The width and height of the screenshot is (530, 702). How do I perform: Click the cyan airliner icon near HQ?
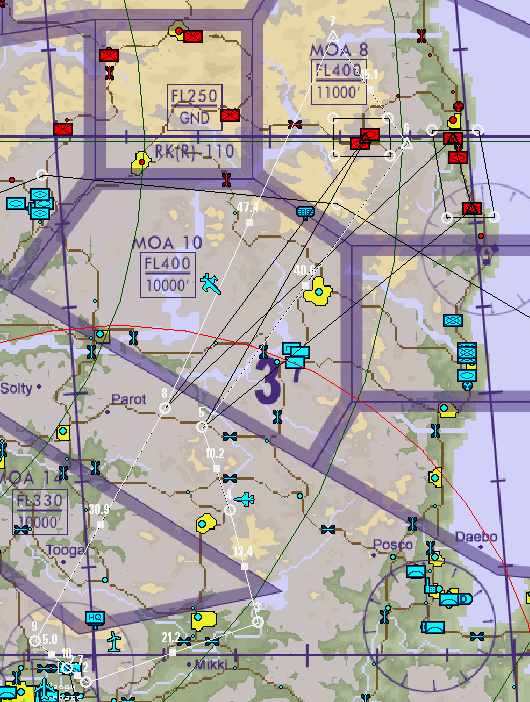tap(115, 642)
